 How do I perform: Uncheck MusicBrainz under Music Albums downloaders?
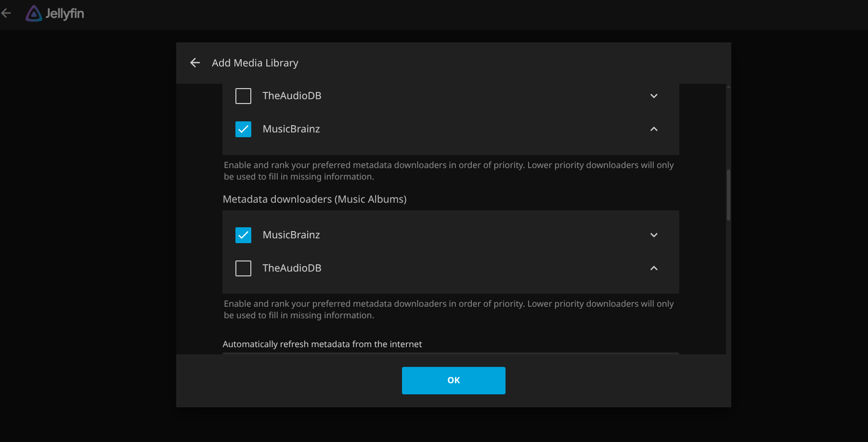point(243,235)
